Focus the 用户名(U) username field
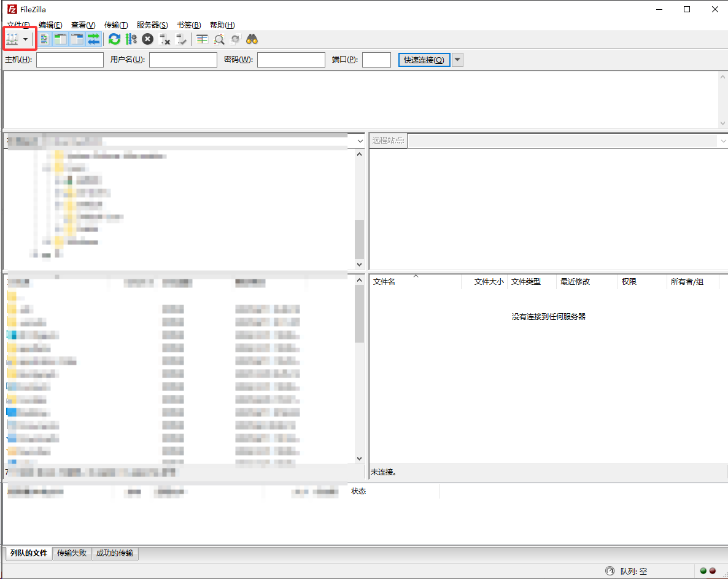 pos(184,60)
